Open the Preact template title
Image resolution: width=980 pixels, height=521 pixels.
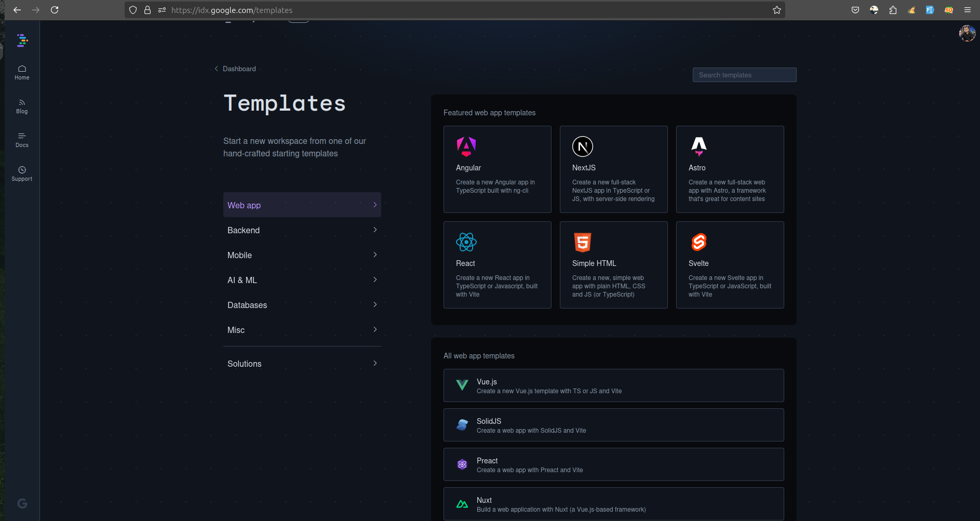(487, 461)
